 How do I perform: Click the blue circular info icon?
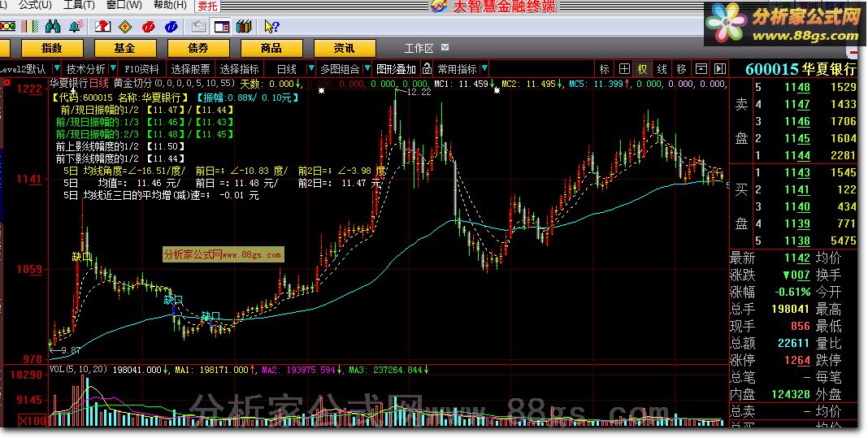point(171,26)
